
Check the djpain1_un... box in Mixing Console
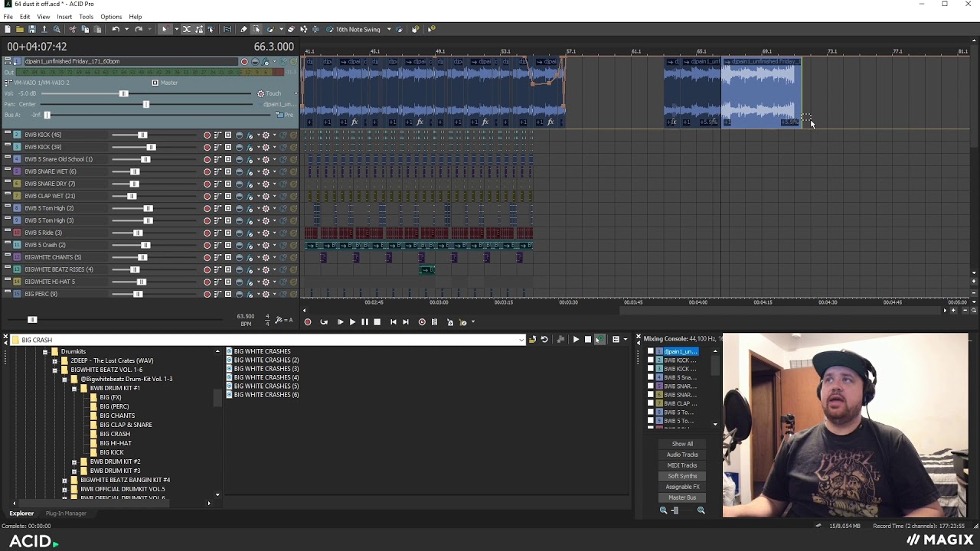[651, 351]
